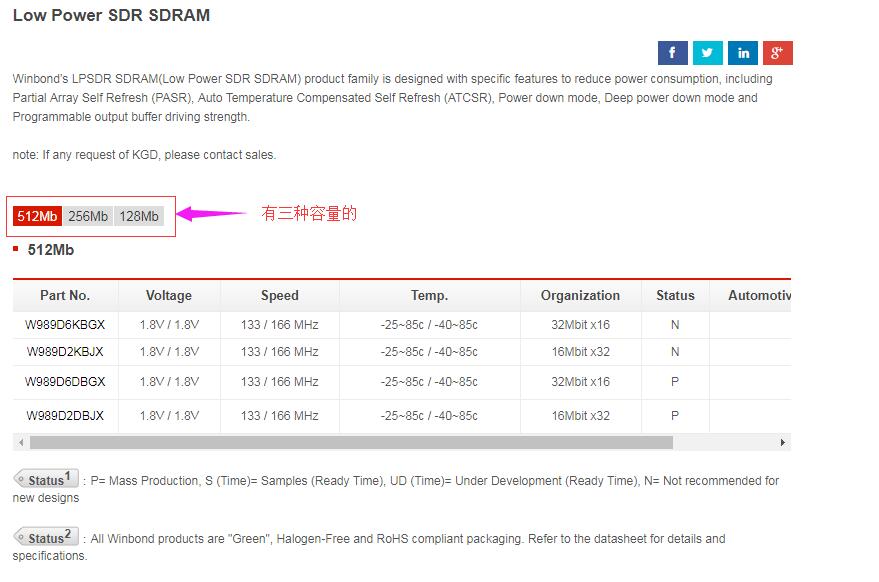Click status P for W989D6DBGX
The height and width of the screenshot is (582, 879).
click(x=675, y=382)
